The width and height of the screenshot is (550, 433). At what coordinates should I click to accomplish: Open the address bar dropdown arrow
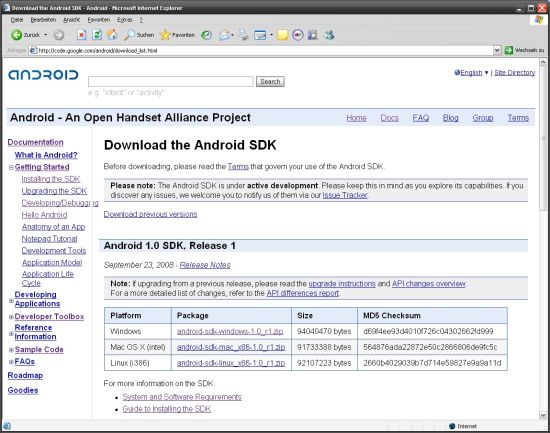pos(497,51)
